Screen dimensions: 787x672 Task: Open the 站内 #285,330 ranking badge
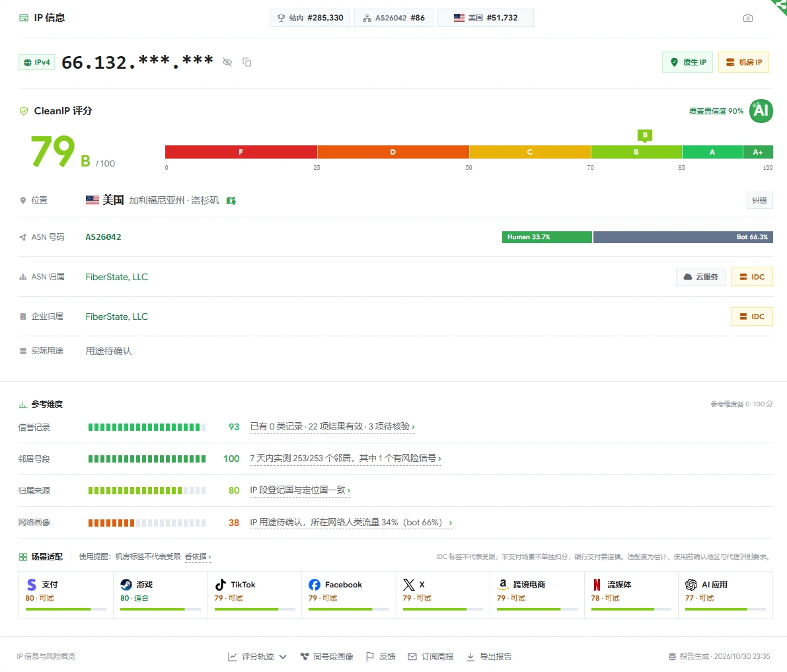[x=310, y=18]
